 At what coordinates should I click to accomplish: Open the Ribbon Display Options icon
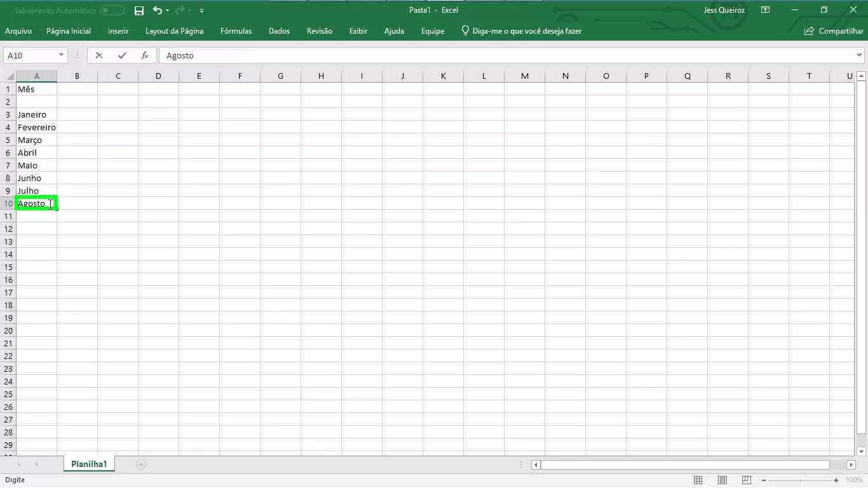coord(766,10)
